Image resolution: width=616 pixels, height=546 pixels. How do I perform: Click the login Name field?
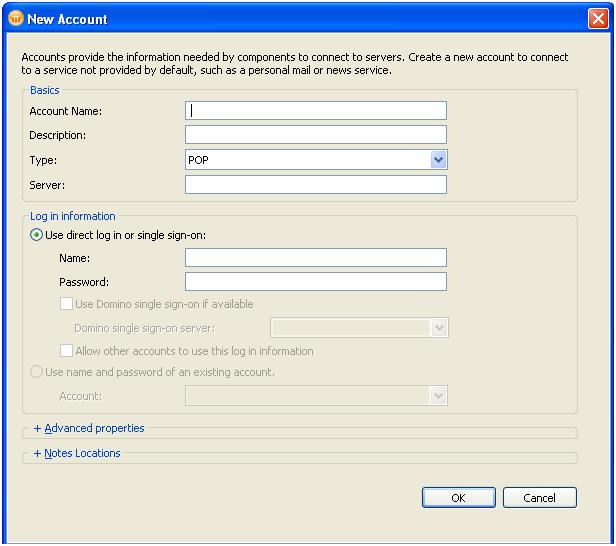(316, 258)
